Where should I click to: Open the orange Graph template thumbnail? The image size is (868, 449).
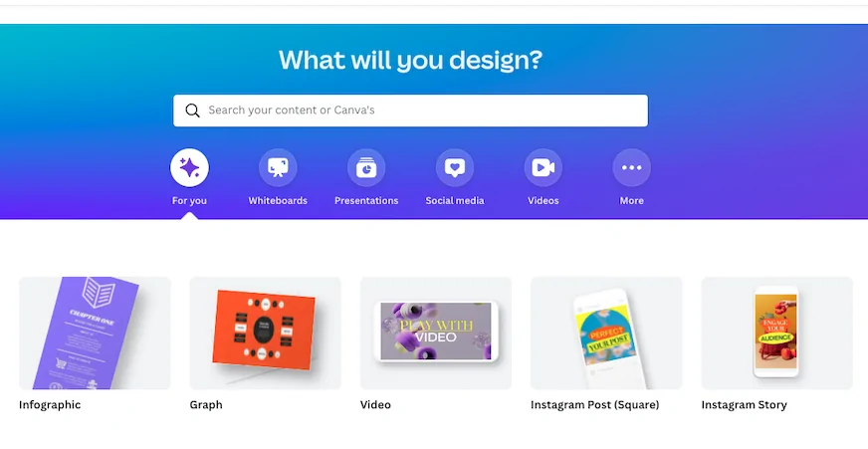click(265, 333)
